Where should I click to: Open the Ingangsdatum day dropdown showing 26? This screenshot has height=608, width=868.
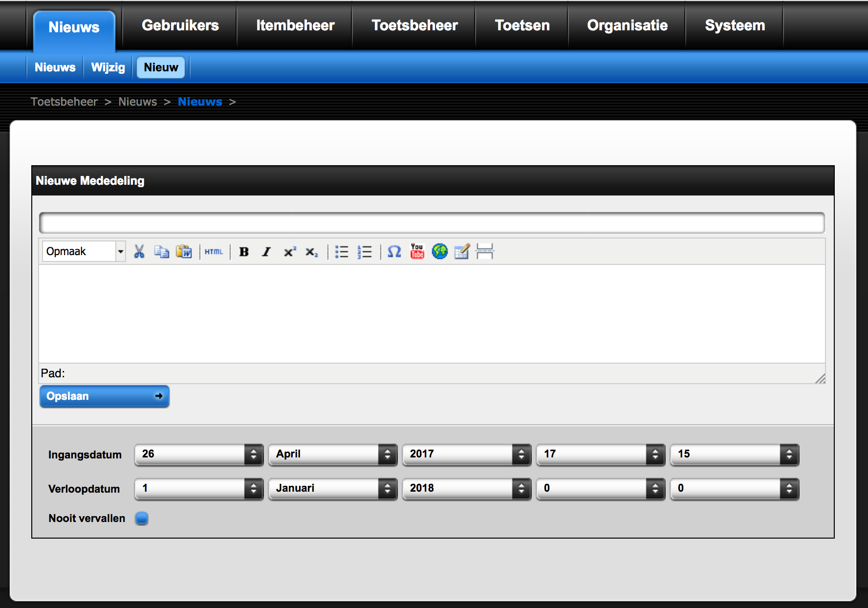pyautogui.click(x=199, y=455)
